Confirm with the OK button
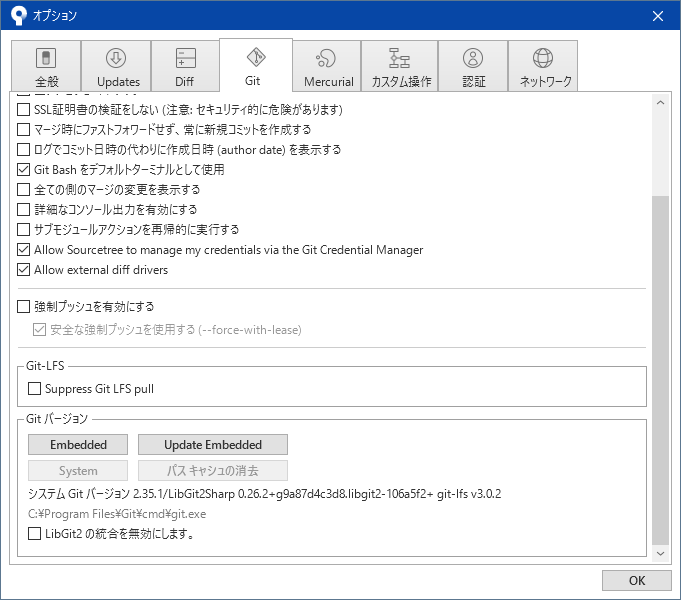Image resolution: width=681 pixels, height=600 pixels. (x=637, y=581)
